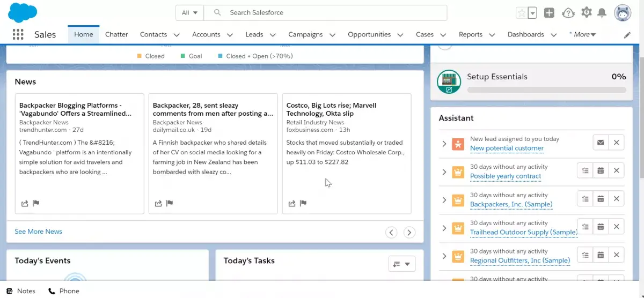Send email for New potential customer lead
Image resolution: width=644 pixels, height=298 pixels.
(x=601, y=143)
